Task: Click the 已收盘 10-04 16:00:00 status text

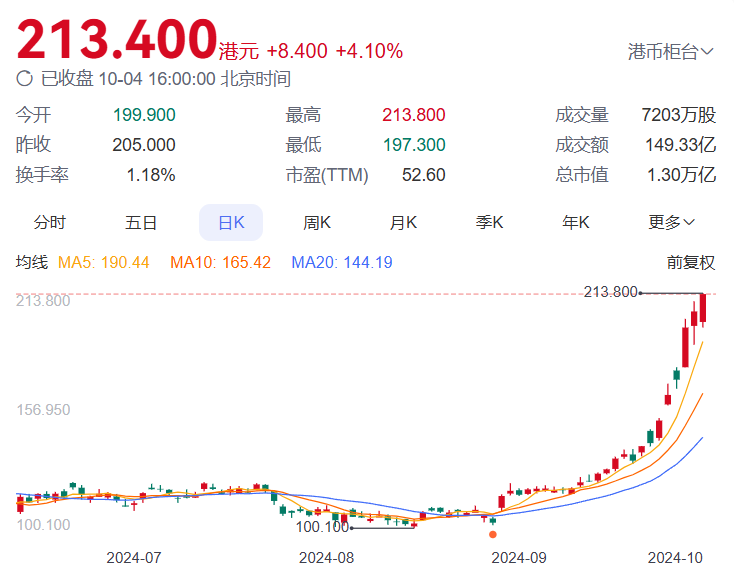Action: point(166,79)
